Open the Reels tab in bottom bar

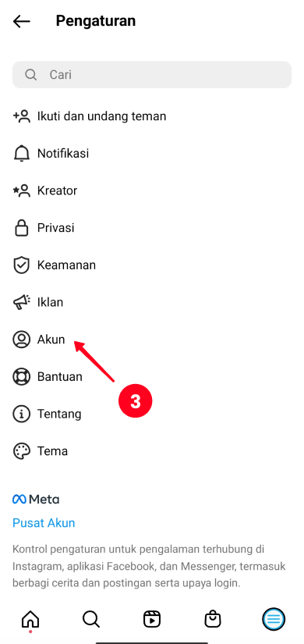click(x=152, y=619)
